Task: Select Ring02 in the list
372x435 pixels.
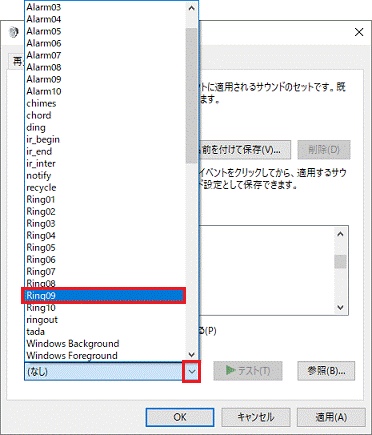Action: (x=105, y=211)
